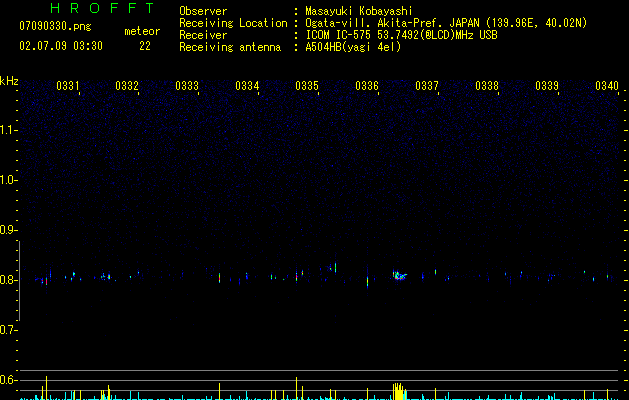The width and height of the screenshot is (629, 400).
Task: Click the 1.0 kHz axis label
Action: coord(8,180)
